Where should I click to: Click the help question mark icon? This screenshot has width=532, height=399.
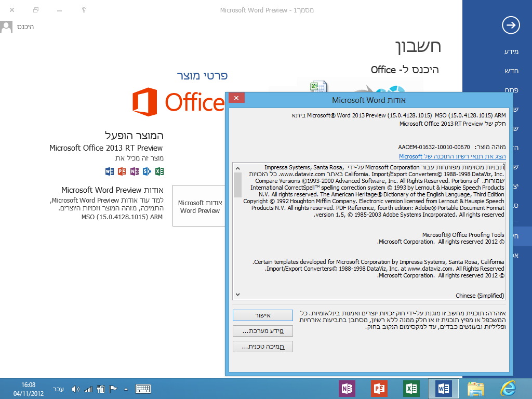point(84,10)
